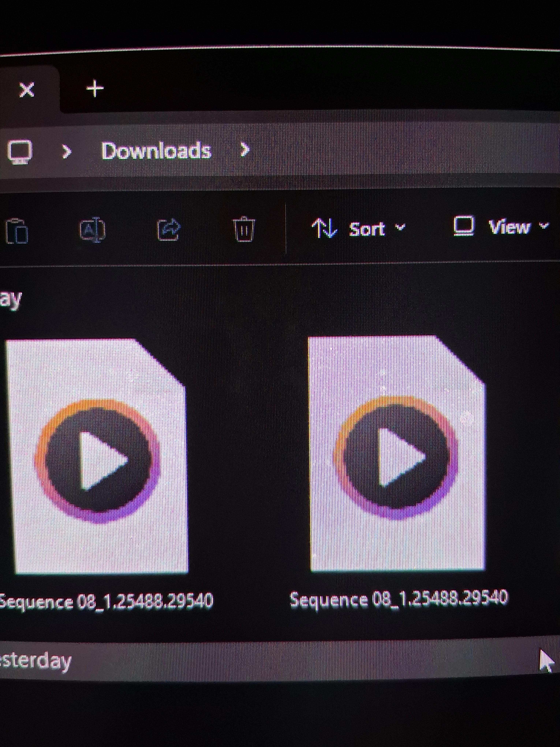560x747 pixels.
Task: Close the current Explorer tab
Action: point(27,90)
